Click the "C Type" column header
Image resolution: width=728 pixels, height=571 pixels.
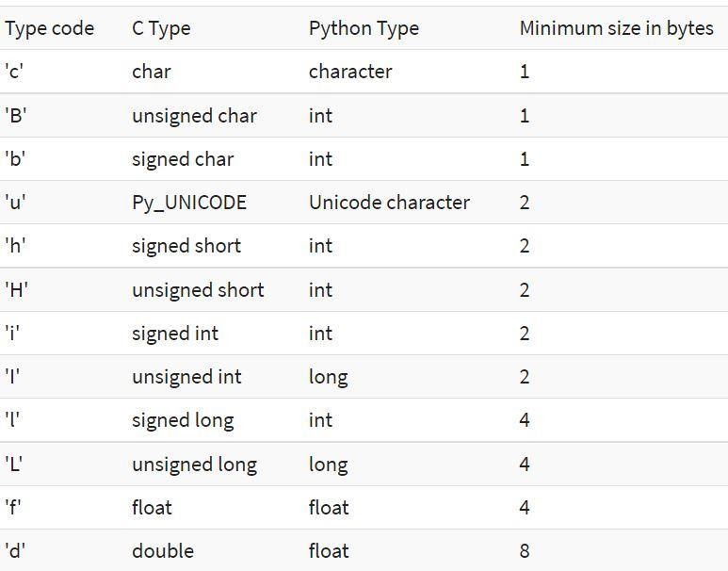pos(161,28)
